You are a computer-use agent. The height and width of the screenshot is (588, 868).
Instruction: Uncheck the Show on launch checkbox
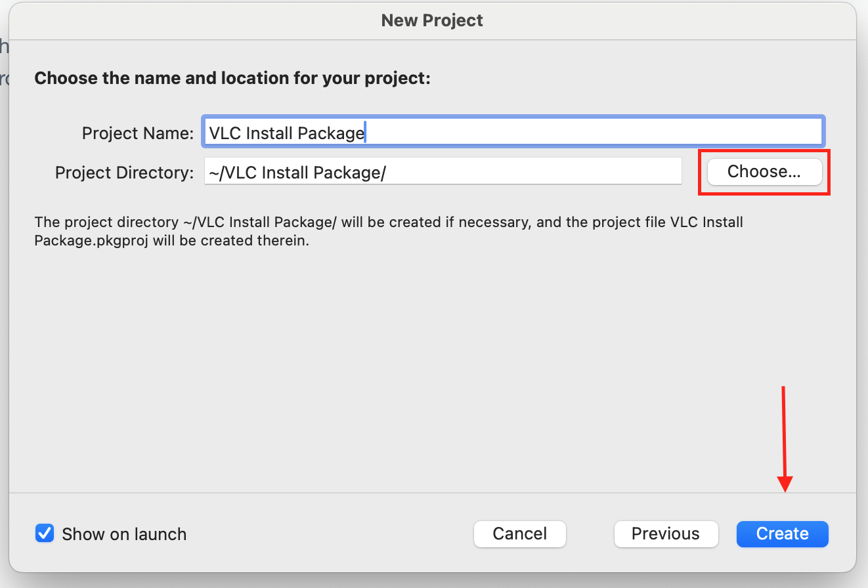pos(44,534)
